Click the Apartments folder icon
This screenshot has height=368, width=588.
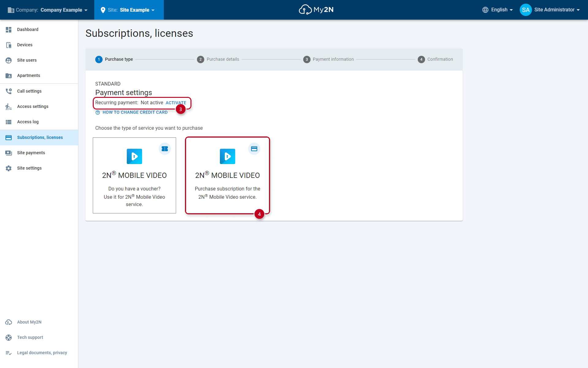point(9,75)
